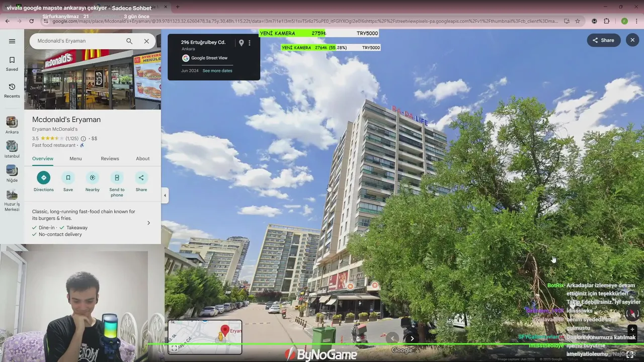Click the site information icon in address bar
644x362 pixels.
coord(46,21)
